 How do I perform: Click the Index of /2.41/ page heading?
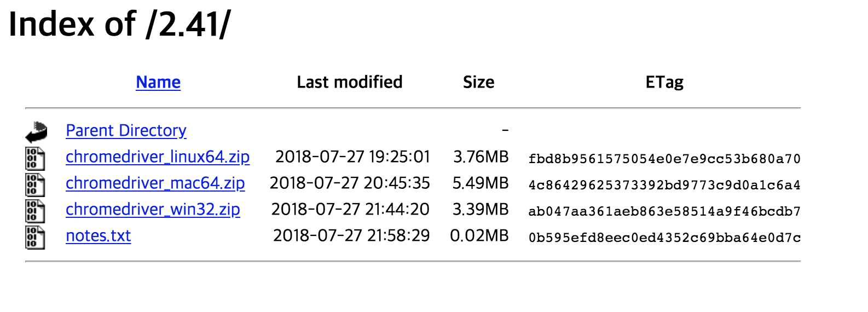pyautogui.click(x=120, y=25)
